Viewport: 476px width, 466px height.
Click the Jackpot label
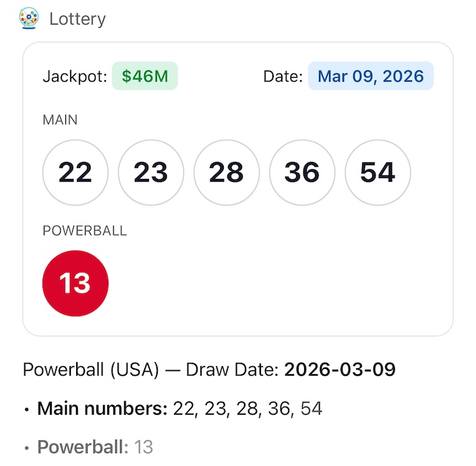[x=74, y=76]
